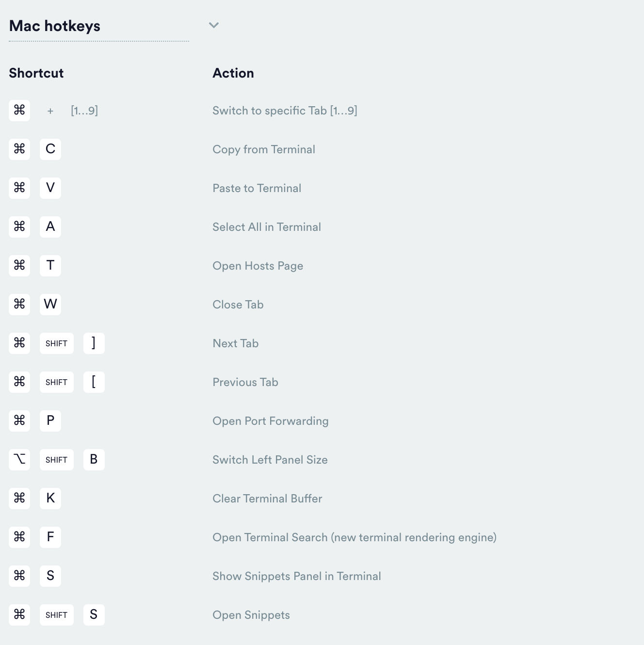
Task: Click the F key icon
Action: (50, 537)
